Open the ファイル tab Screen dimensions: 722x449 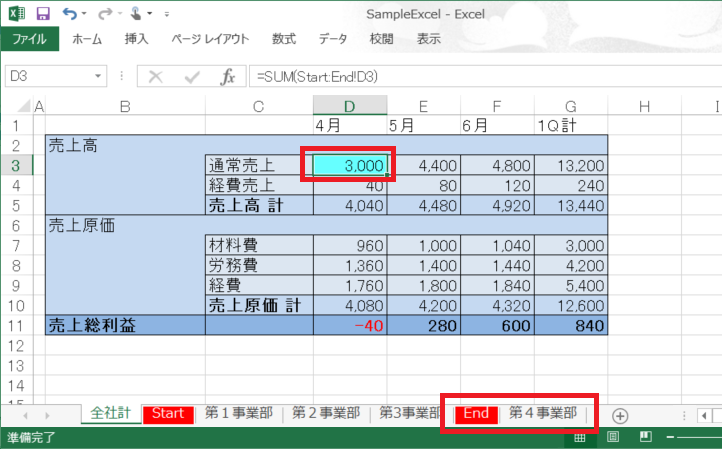pos(29,39)
